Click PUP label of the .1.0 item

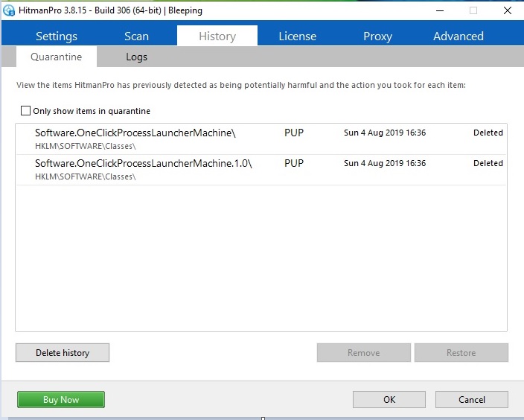294,163
